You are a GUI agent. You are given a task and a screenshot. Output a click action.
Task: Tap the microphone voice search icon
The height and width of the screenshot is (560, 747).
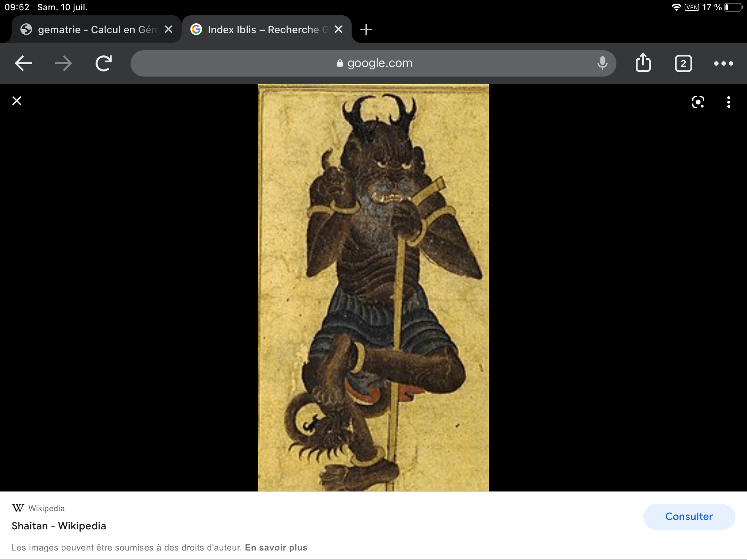(602, 63)
